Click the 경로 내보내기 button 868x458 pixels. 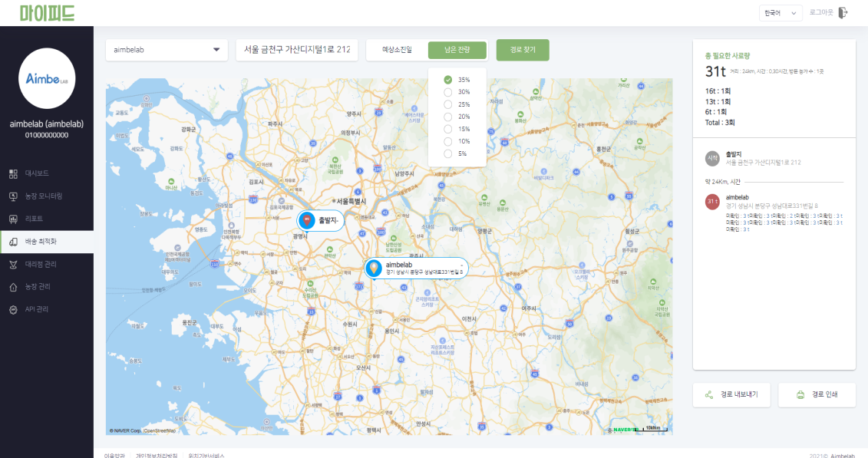click(731, 394)
